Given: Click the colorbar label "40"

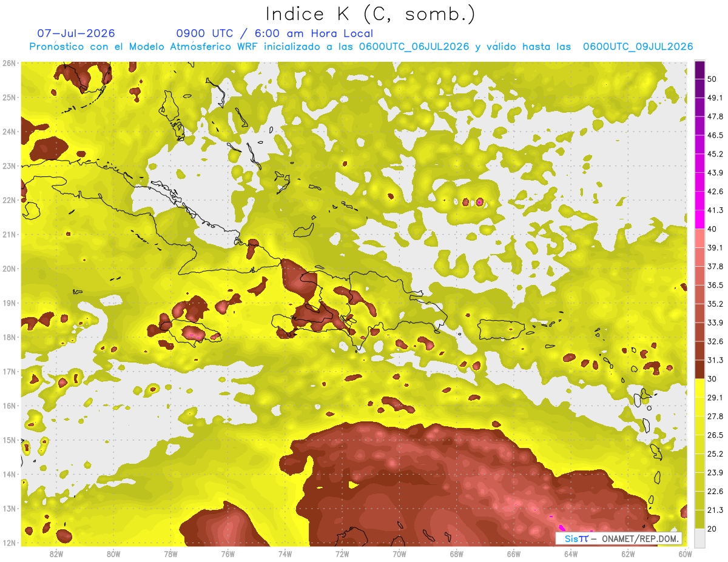Looking at the screenshot, I should pos(713,229).
